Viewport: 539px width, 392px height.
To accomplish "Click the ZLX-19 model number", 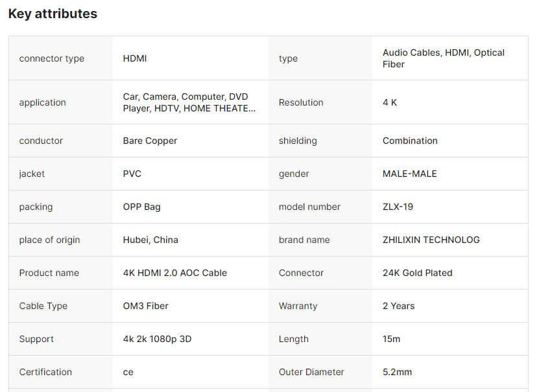I will pyautogui.click(x=398, y=207).
